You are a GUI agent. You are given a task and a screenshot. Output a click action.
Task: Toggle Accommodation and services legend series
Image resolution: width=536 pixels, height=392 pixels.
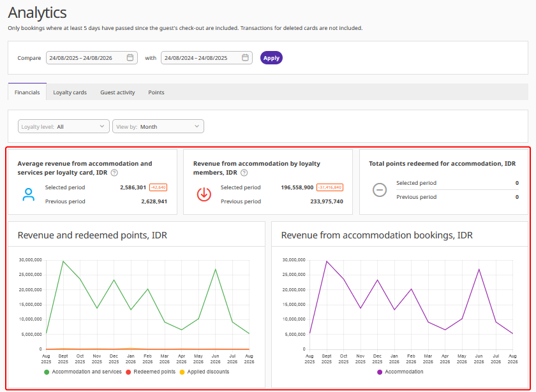coord(83,372)
